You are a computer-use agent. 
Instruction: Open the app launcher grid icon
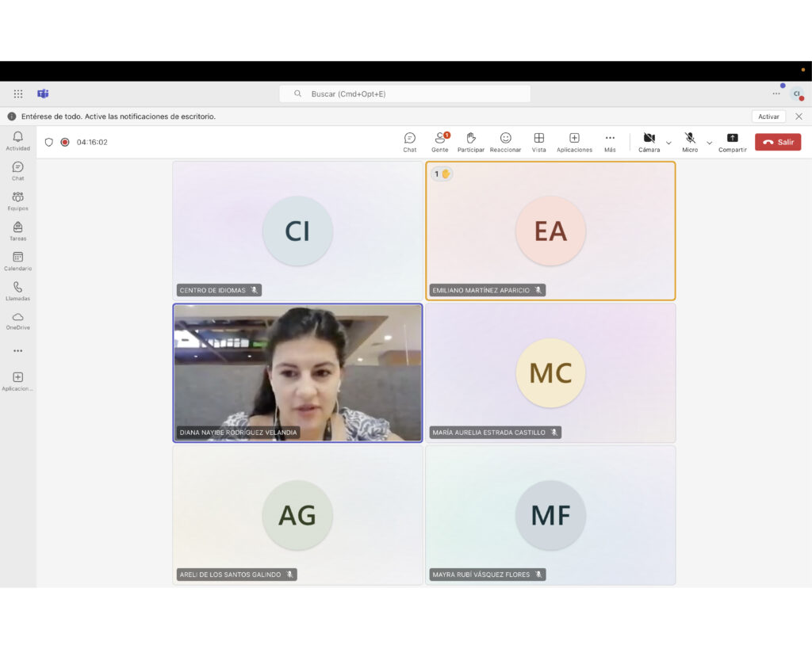pos(18,94)
